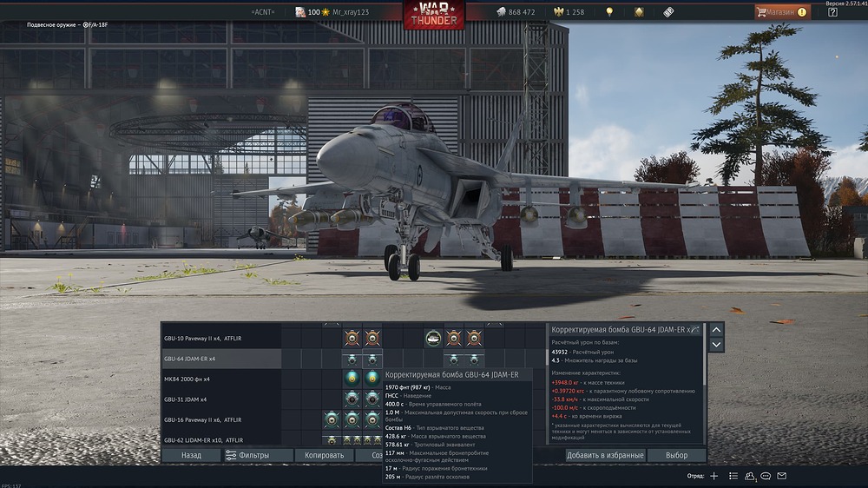Viewport: 868px width, 488px height.
Task: Click the rightmost bomb icon in the GBU-10 row
Action: [474, 338]
